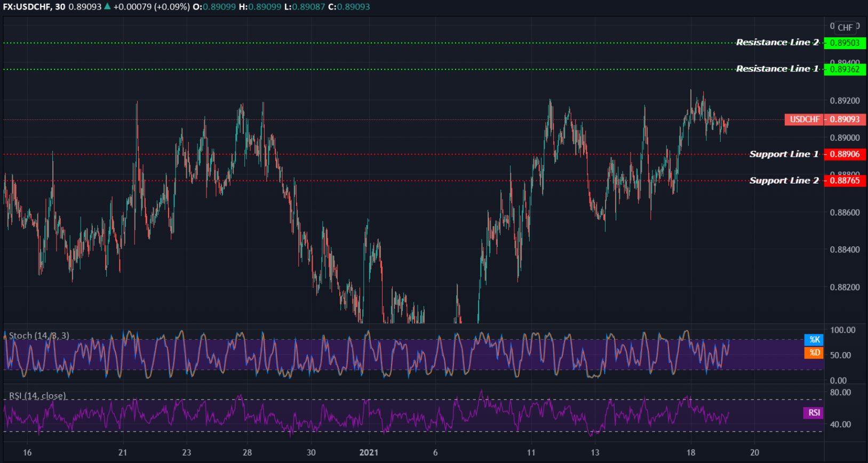Click the 20 date axis label

(754, 452)
